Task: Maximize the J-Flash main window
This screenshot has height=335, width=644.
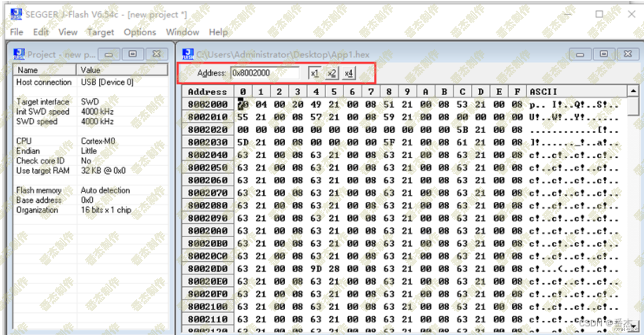Action: [599, 14]
